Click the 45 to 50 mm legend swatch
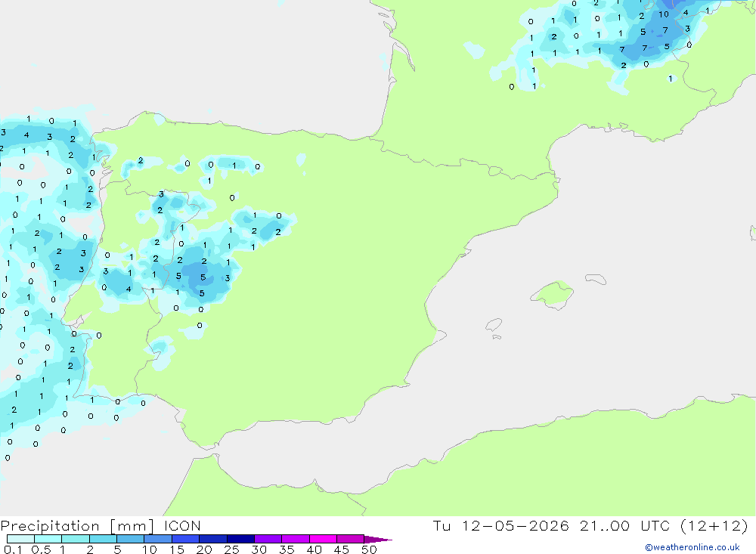 [350, 539]
